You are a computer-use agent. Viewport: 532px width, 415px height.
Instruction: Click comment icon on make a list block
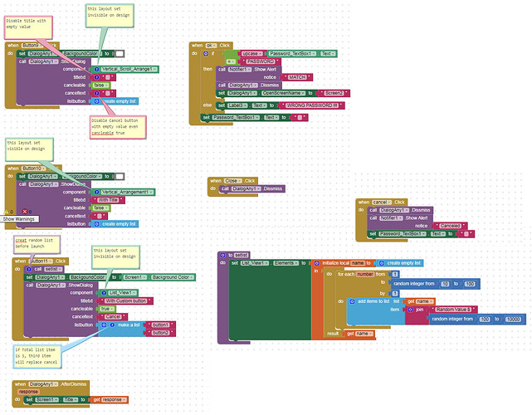pyautogui.click(x=112, y=325)
